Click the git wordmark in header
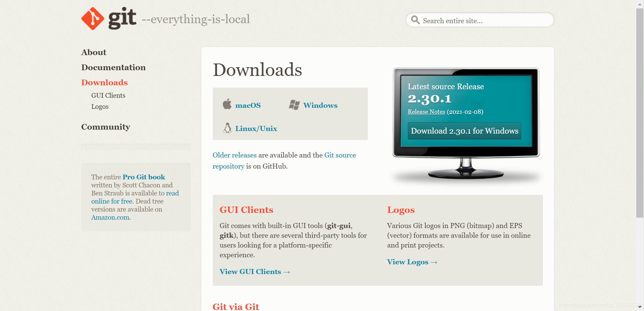Viewport: 644px width, 311px height. (x=122, y=18)
